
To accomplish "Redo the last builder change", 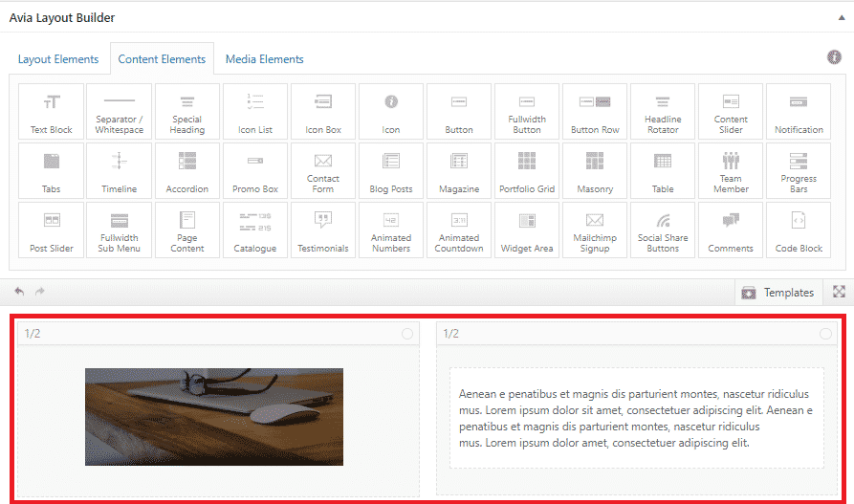I will pyautogui.click(x=40, y=291).
